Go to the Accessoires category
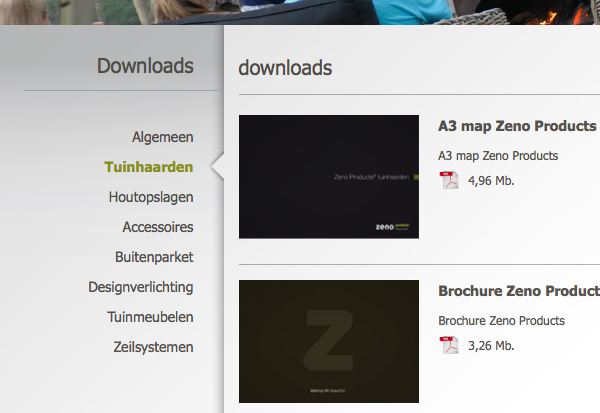 [158, 227]
